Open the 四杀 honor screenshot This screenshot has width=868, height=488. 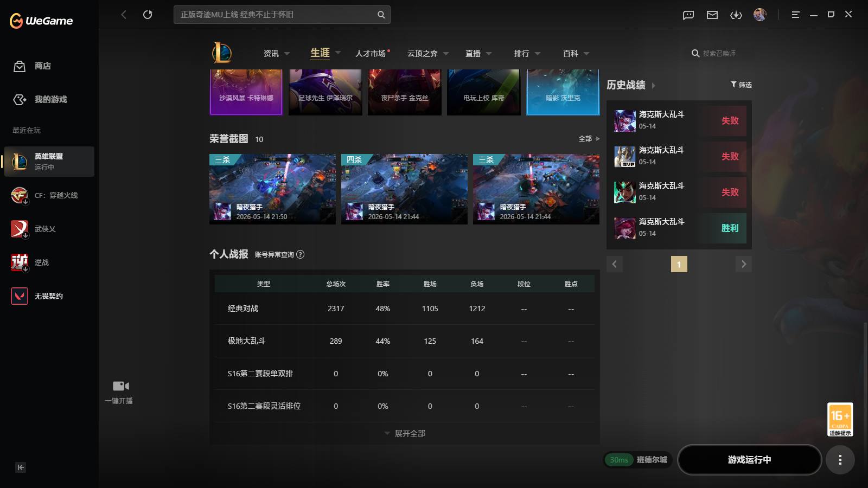tap(404, 189)
